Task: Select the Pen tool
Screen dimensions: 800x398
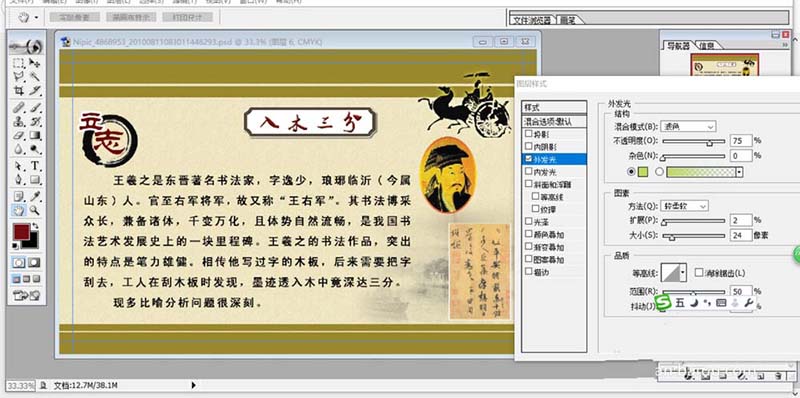Action: pos(19,180)
